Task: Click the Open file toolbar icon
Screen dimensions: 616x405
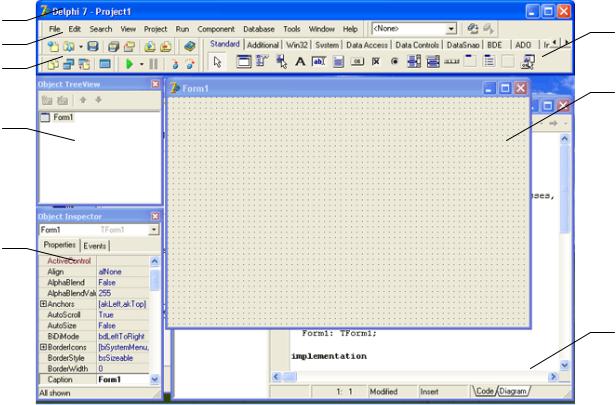Action: click(69, 46)
